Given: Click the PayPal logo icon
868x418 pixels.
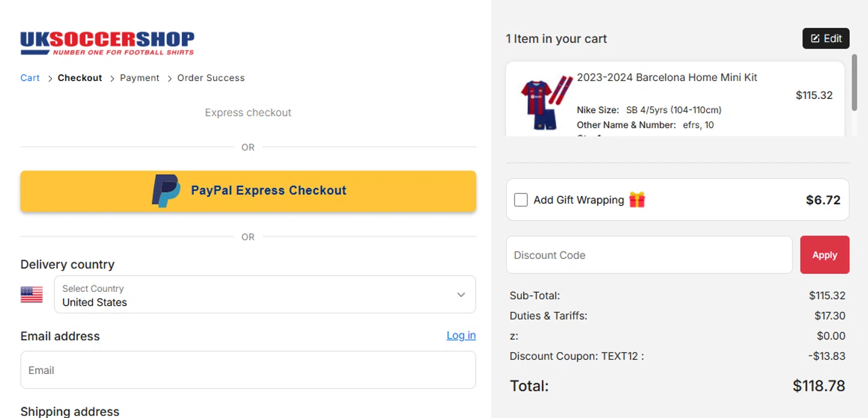Looking at the screenshot, I should coord(166,190).
